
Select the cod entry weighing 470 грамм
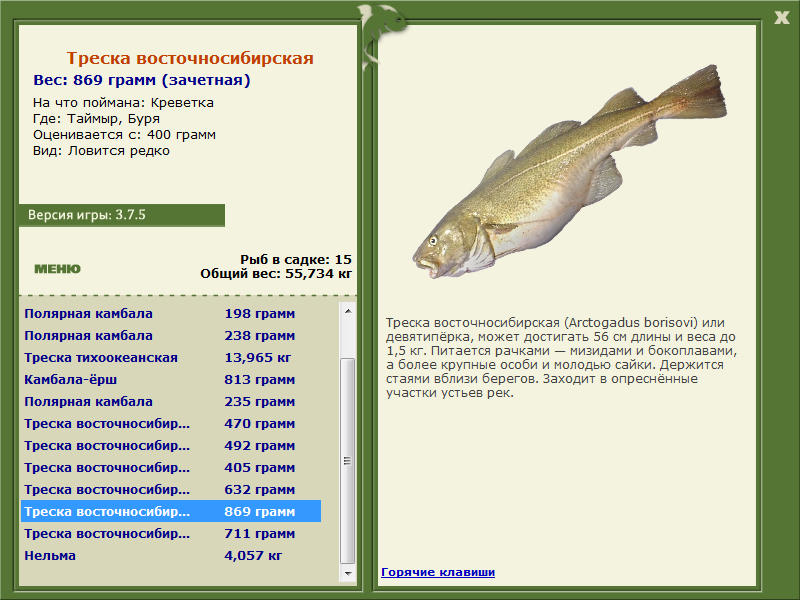[x=170, y=424]
